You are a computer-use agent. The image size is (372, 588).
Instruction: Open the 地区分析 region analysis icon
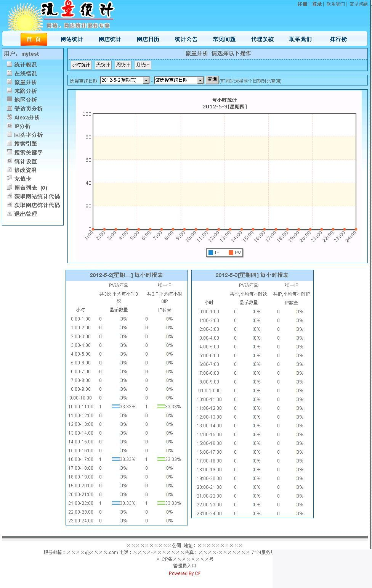tap(9, 100)
